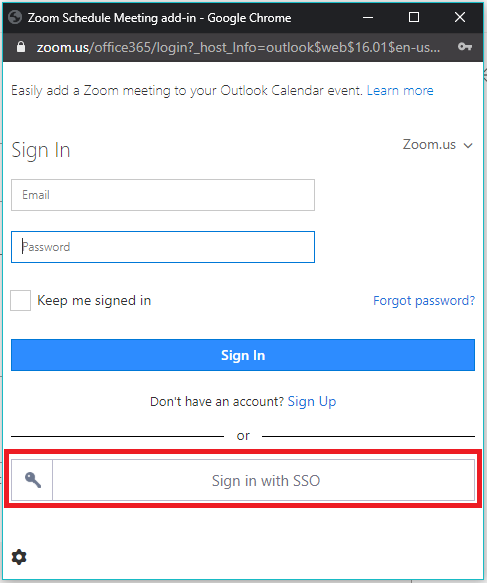The height and width of the screenshot is (583, 487).
Task: Click into the Password field
Action: (x=163, y=247)
